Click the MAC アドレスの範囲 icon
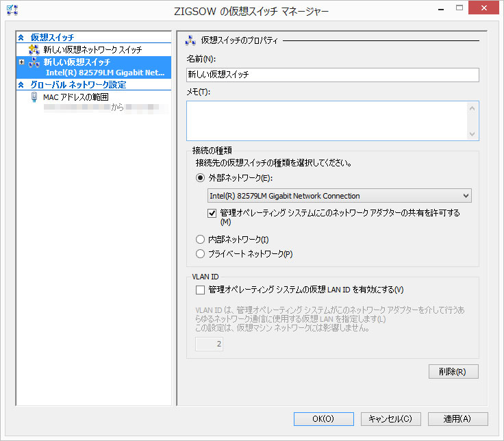The image size is (504, 441). coord(34,97)
